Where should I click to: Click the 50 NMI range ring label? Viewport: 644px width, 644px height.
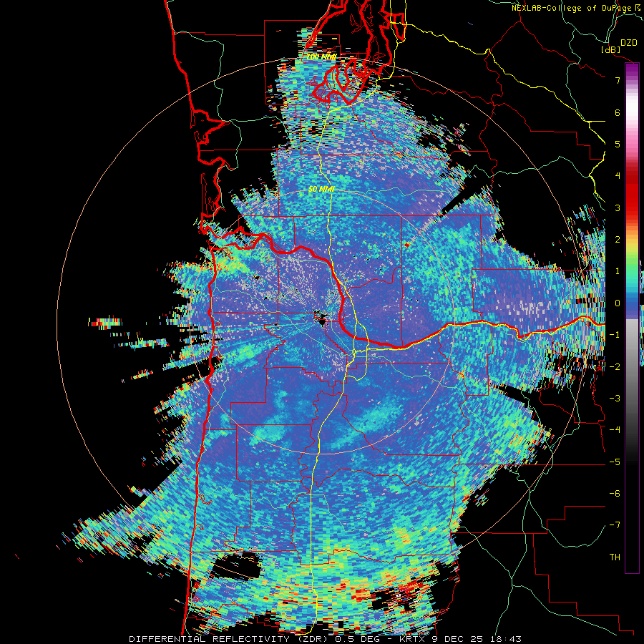[321, 189]
